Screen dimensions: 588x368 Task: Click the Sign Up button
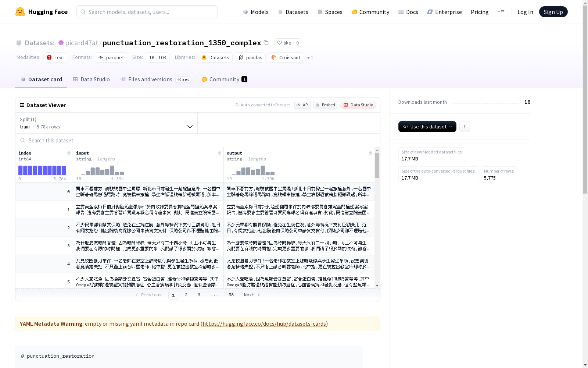click(x=553, y=12)
